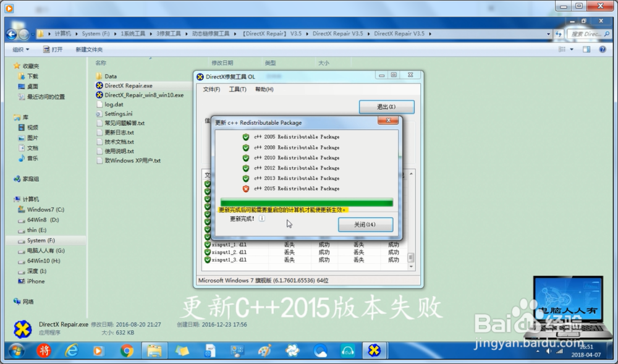The width and height of the screenshot is (618, 364).
Task: Select xinput1_3.dll row
Action: click(x=304, y=260)
